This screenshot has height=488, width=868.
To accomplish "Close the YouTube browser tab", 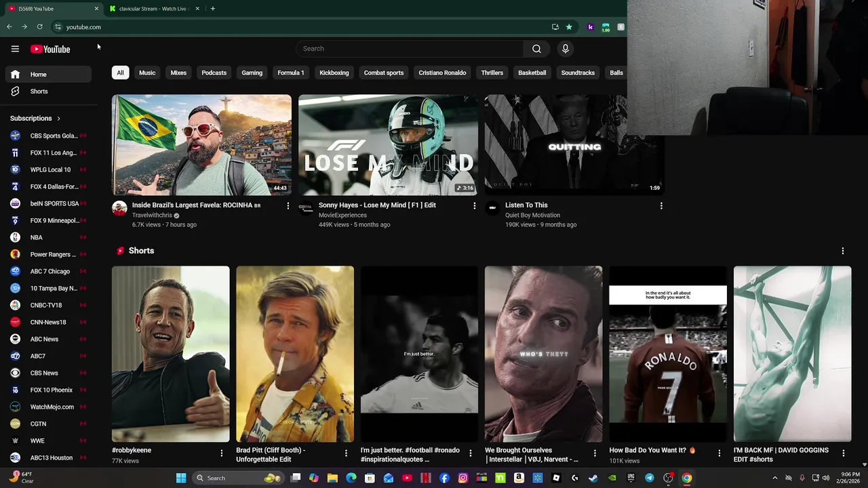I will coord(96,9).
